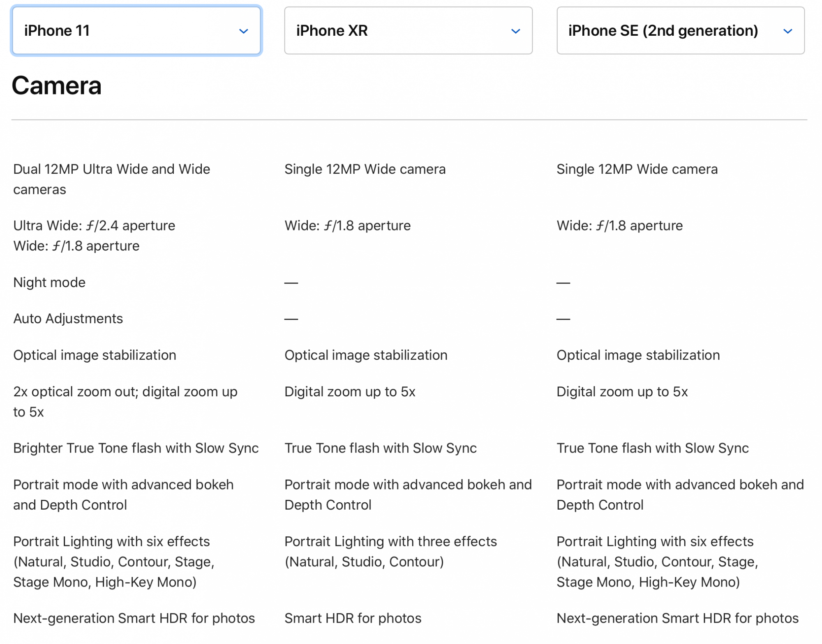
Task: Click 'Dual 12MP Ultra Wide and Wide cameras' text
Action: click(112, 179)
